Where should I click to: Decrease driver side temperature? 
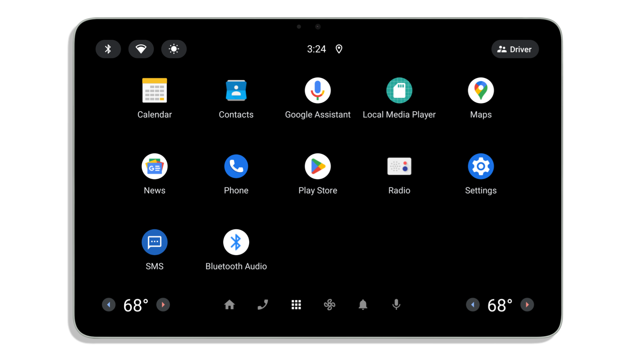coord(109,305)
